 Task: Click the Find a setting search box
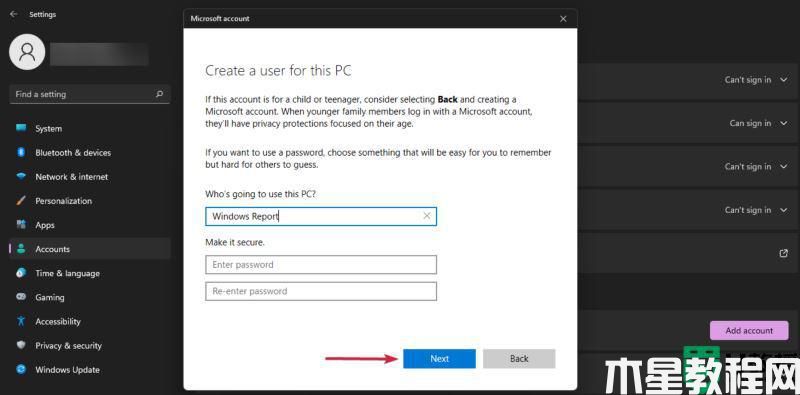90,94
